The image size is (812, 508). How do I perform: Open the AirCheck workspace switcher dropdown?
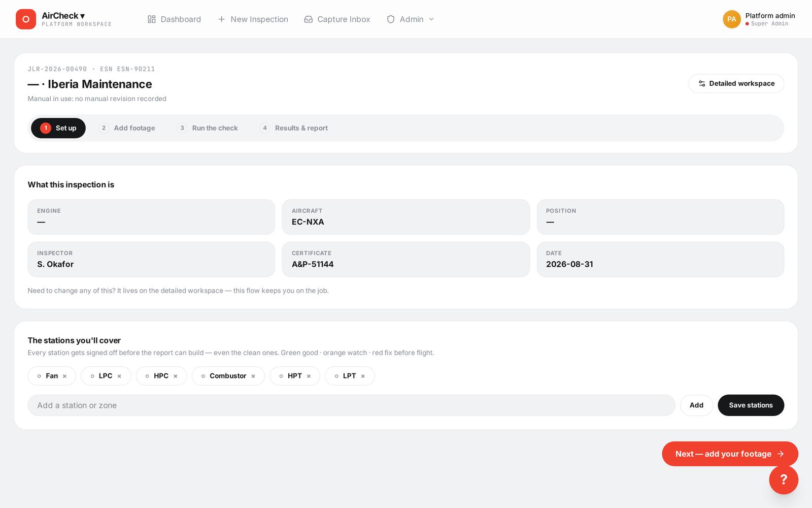(x=63, y=16)
